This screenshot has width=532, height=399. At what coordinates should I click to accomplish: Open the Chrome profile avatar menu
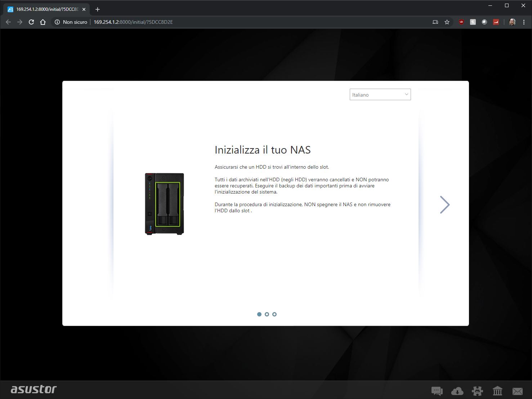pos(512,22)
